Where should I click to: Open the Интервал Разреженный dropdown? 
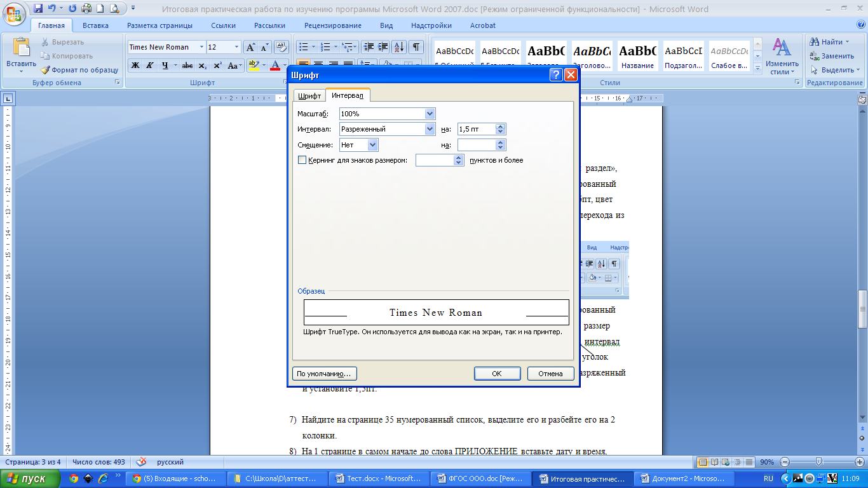click(430, 129)
